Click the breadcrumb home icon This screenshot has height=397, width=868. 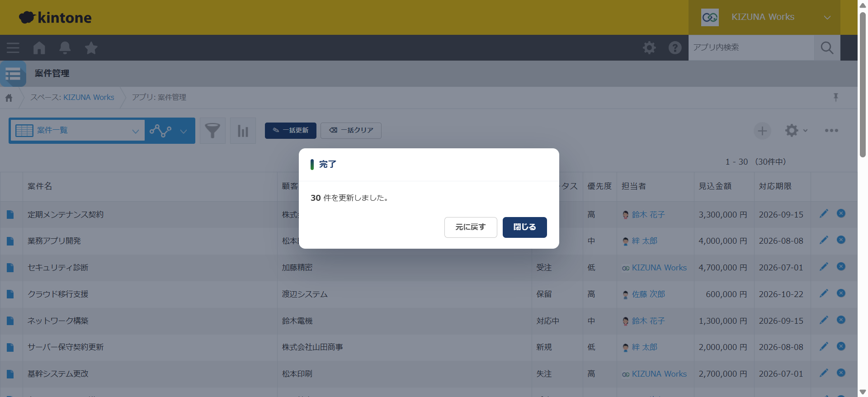click(9, 98)
